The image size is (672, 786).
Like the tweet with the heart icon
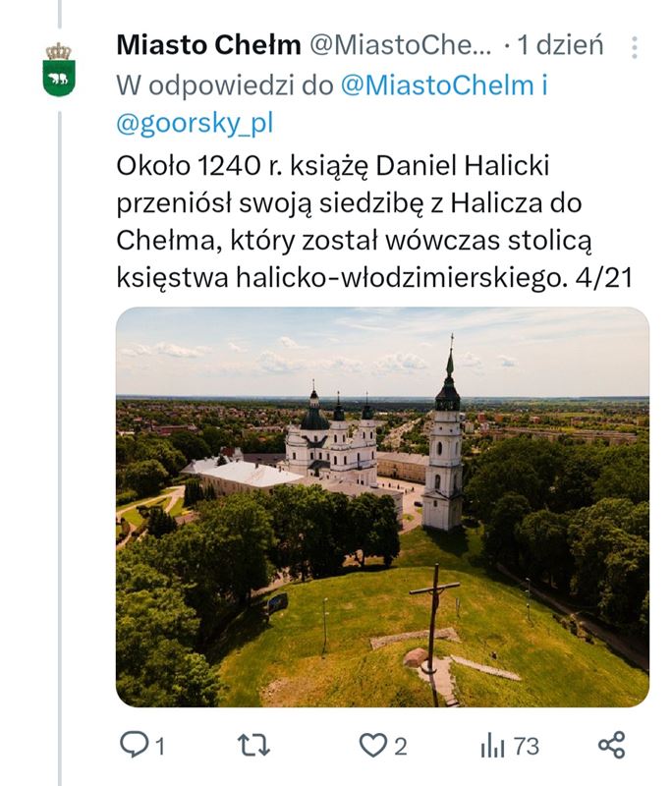click(x=372, y=746)
